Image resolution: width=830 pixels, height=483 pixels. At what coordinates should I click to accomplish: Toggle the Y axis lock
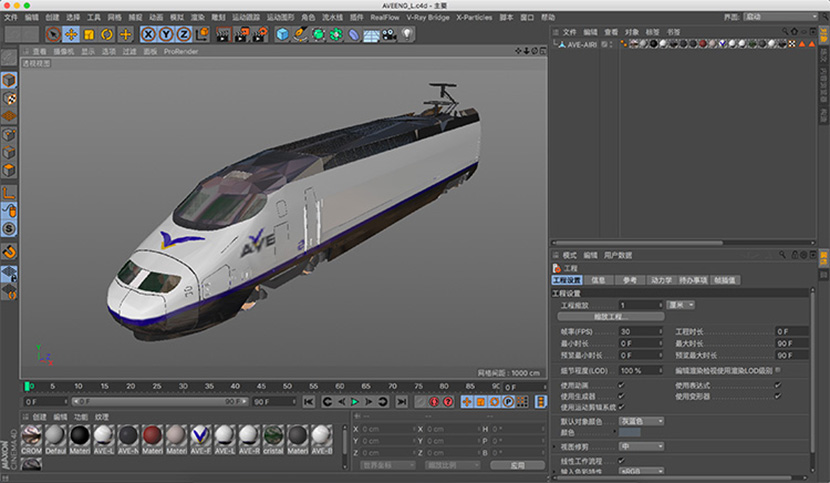(166, 34)
